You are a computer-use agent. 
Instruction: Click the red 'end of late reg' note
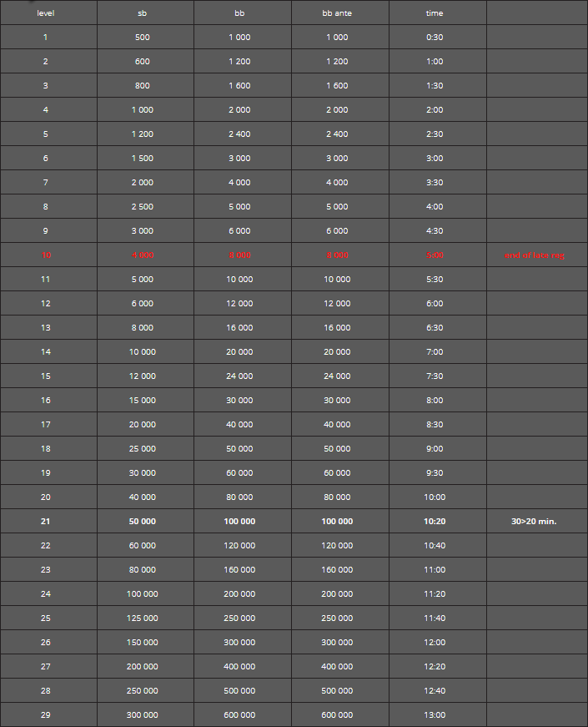click(x=534, y=255)
